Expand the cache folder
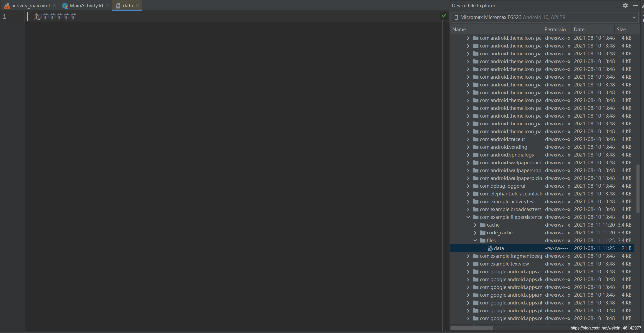 pyautogui.click(x=475, y=225)
